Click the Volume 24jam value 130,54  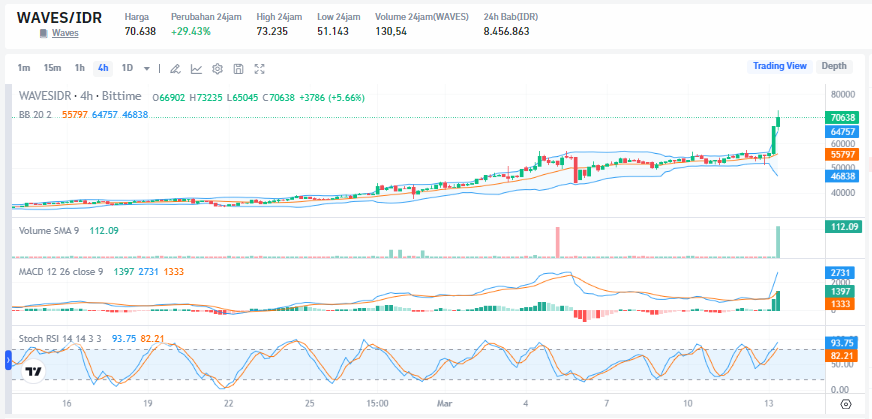click(x=391, y=31)
